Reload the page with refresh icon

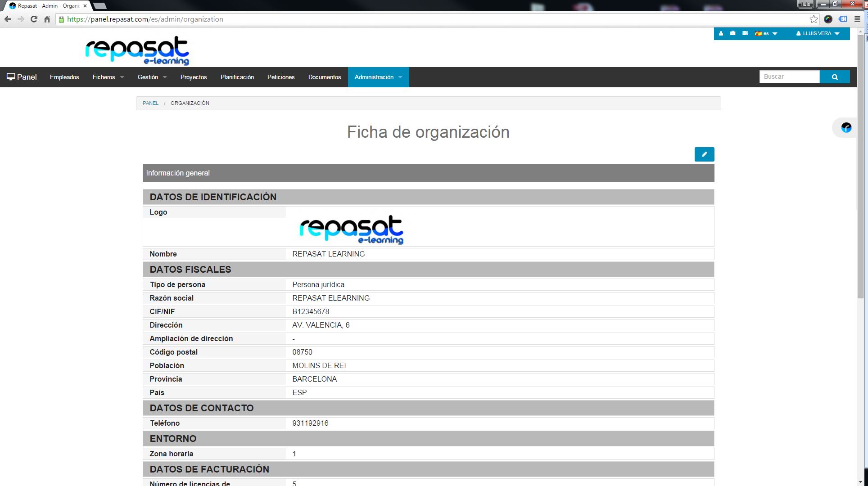point(34,19)
